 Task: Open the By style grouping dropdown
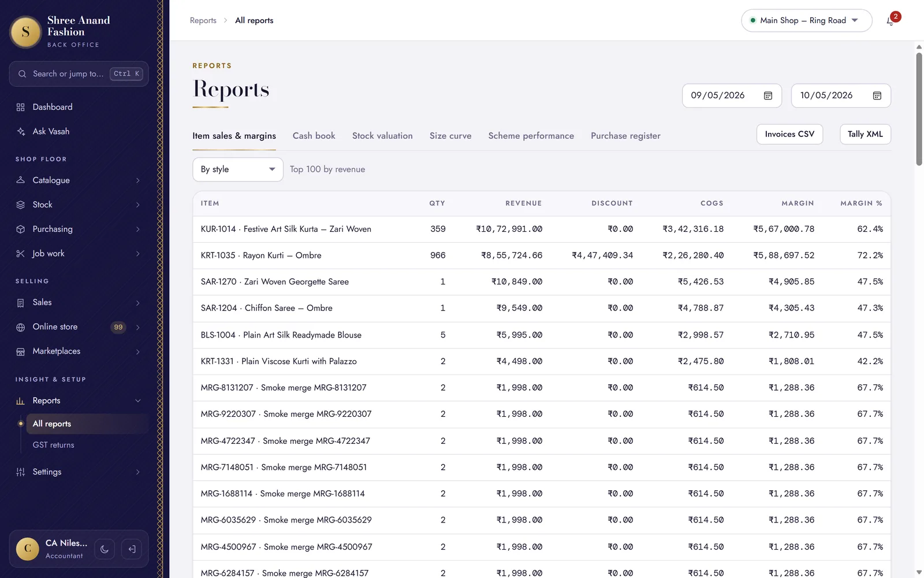tap(238, 169)
